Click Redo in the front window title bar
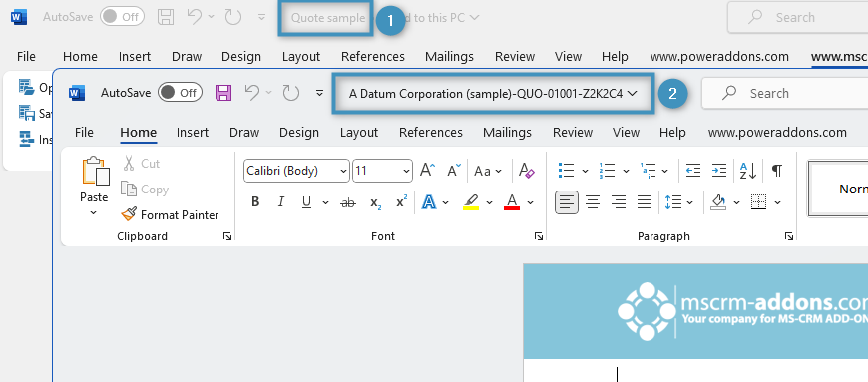This screenshot has height=382, width=868. (x=290, y=93)
